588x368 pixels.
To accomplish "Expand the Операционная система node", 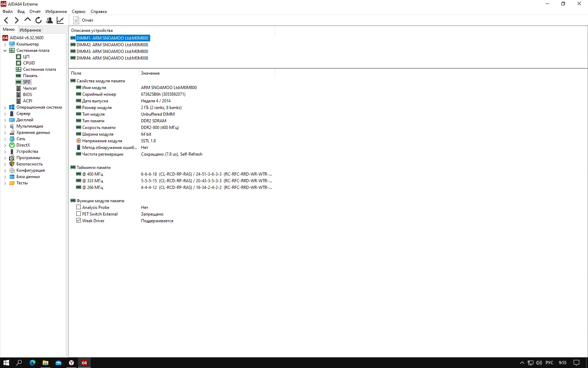I will (x=5, y=107).
